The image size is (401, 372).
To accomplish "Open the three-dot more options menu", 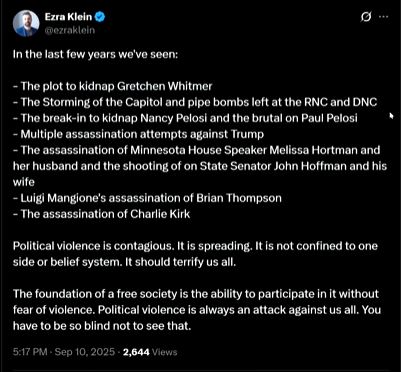I will coord(384,17).
